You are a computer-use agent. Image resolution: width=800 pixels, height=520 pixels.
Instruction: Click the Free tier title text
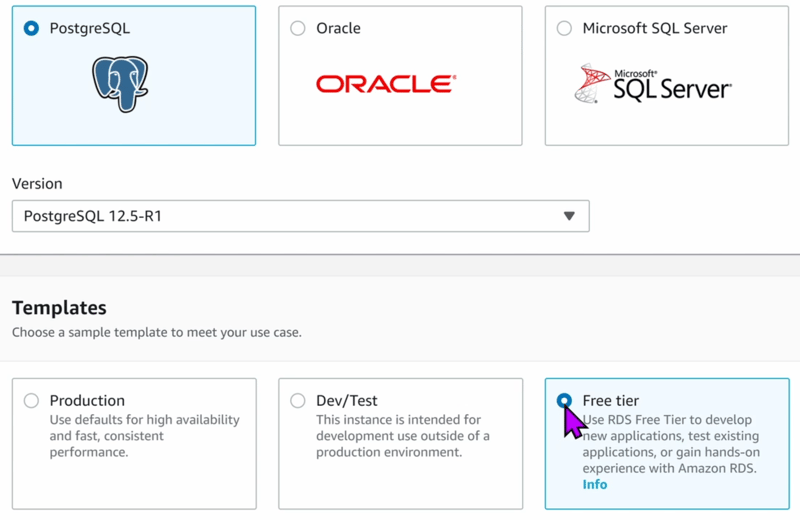point(611,401)
